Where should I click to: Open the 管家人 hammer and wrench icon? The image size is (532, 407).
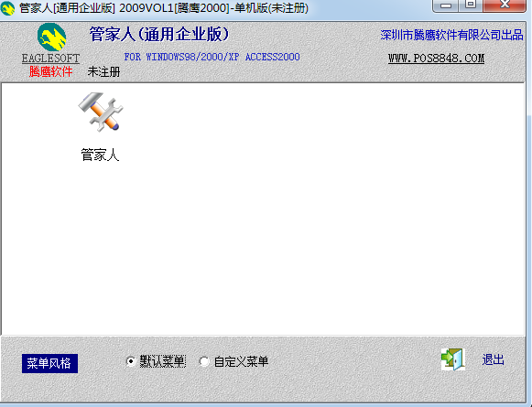point(101,112)
